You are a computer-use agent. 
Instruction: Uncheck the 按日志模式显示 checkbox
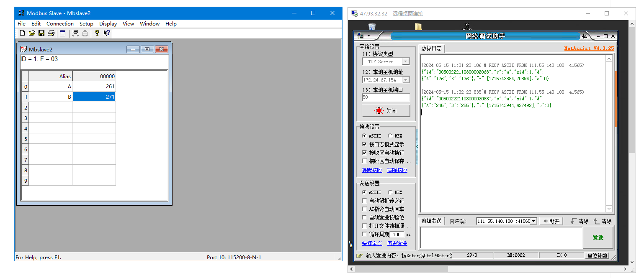[x=364, y=144]
